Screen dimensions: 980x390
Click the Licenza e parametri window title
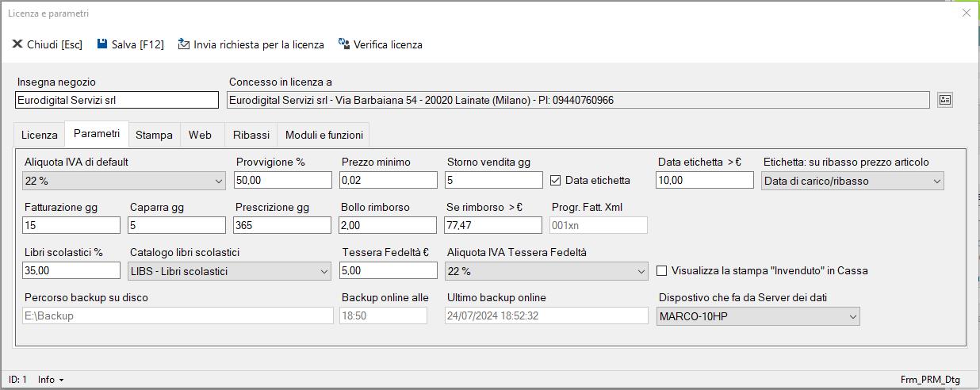pyautogui.click(x=48, y=13)
